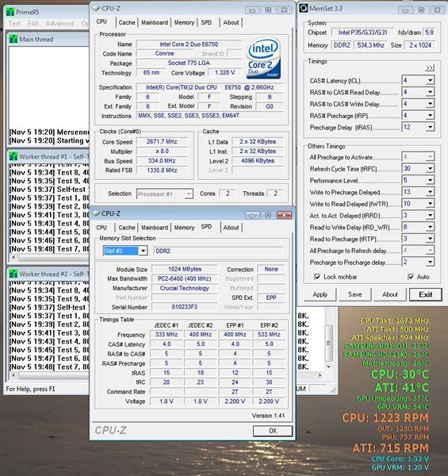Expand MemSet timings with the >> button

(x=430, y=67)
